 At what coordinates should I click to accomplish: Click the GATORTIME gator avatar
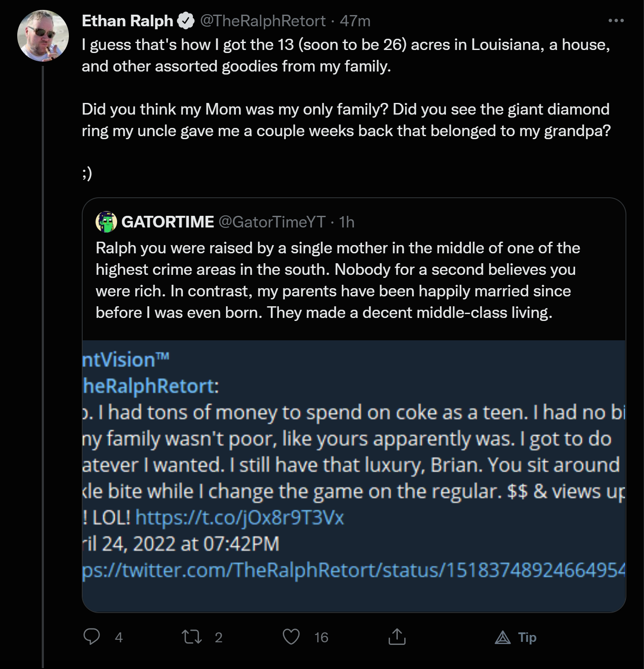click(106, 222)
